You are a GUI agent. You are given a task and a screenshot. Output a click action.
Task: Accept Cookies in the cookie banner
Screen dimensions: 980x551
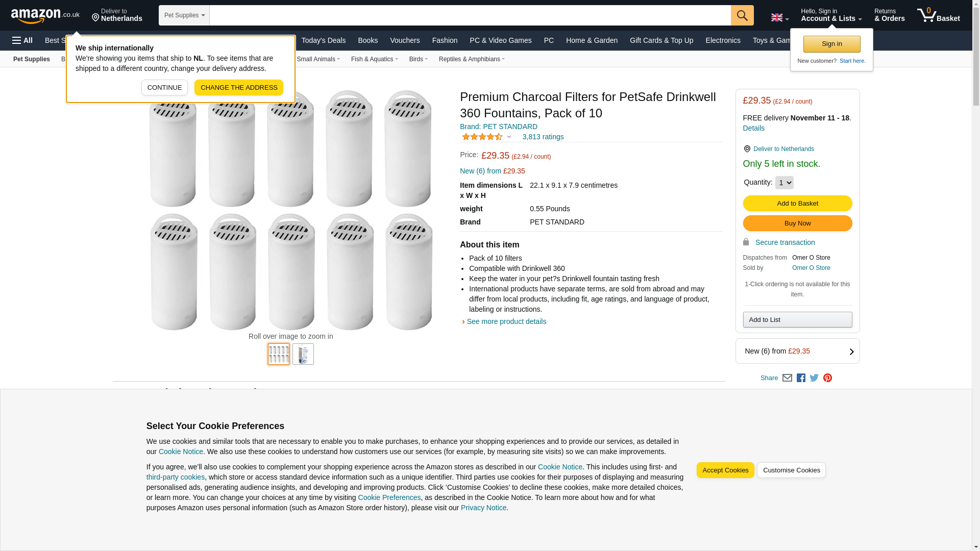725,470
